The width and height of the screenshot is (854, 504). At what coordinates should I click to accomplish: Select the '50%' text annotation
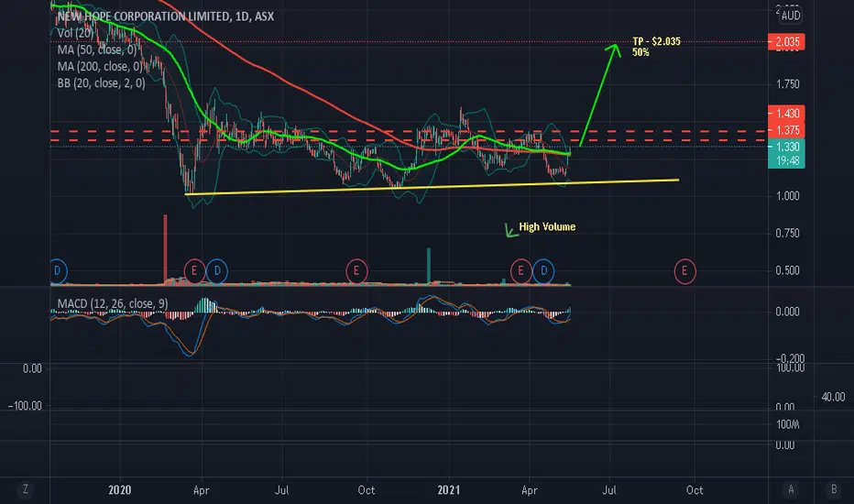[x=640, y=52]
